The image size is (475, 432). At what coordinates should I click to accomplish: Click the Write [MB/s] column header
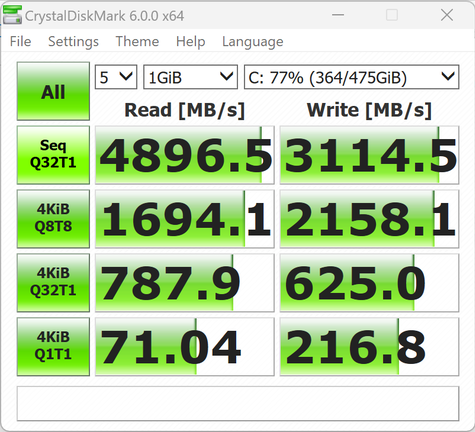(369, 110)
